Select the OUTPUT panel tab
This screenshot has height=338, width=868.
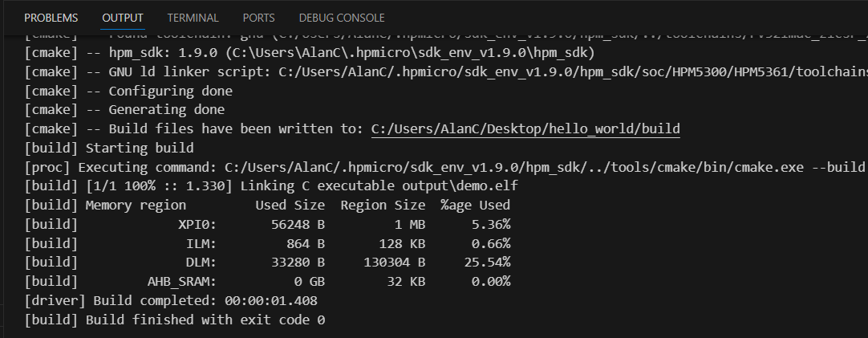click(123, 18)
